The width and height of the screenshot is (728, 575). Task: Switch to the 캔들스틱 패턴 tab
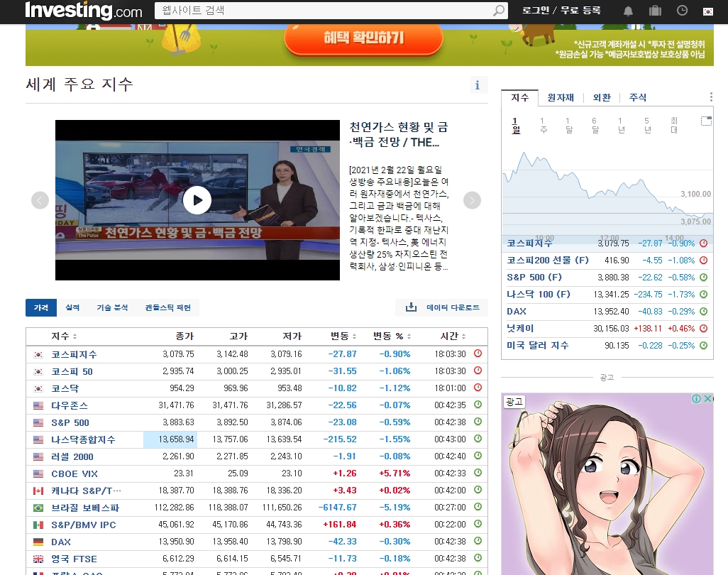click(x=168, y=307)
